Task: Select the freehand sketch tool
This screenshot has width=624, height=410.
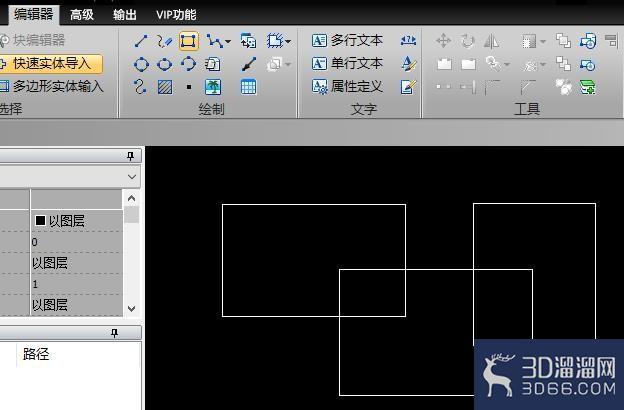Action: point(164,41)
